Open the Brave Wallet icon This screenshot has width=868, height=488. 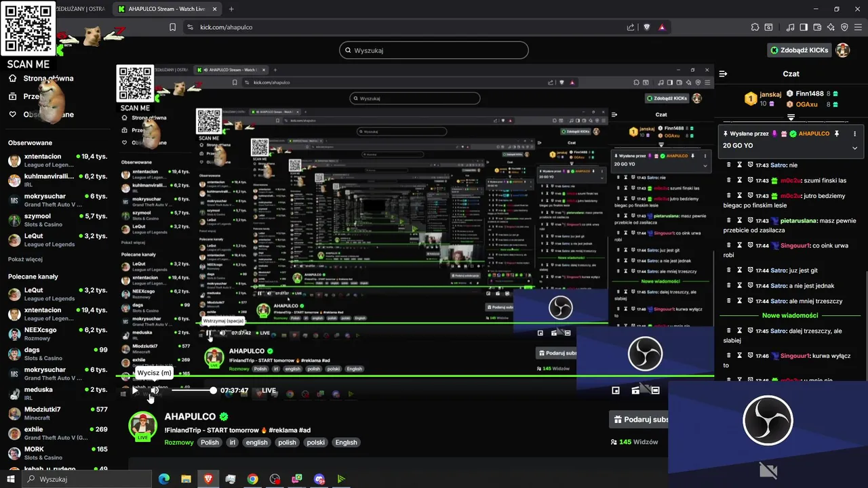coord(817,27)
